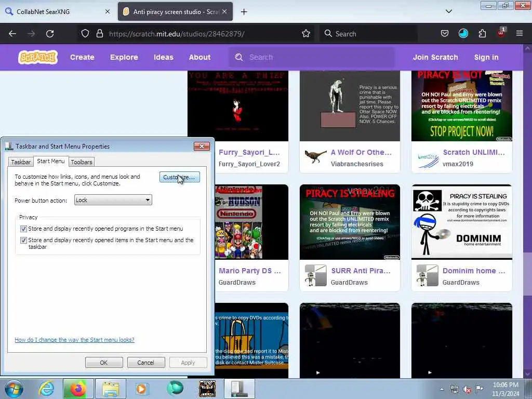Click the taskbar clock showing 10:06 PM

(506, 389)
